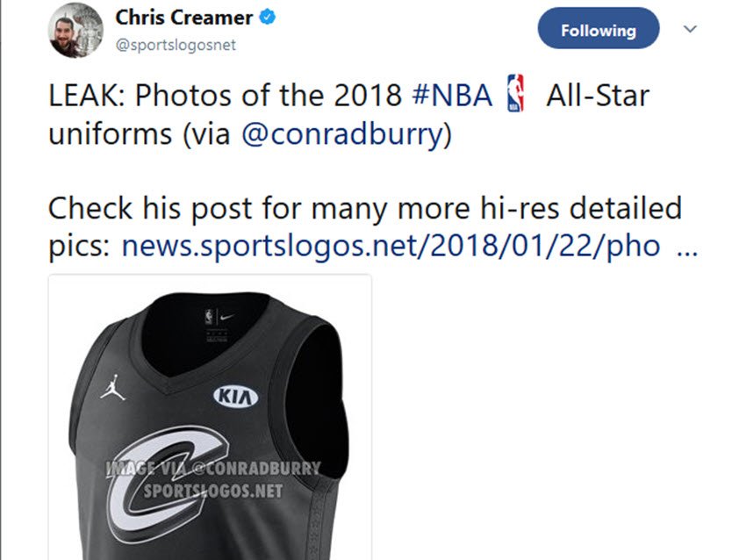
Task: Expand the tweet options chevron
Action: click(690, 29)
